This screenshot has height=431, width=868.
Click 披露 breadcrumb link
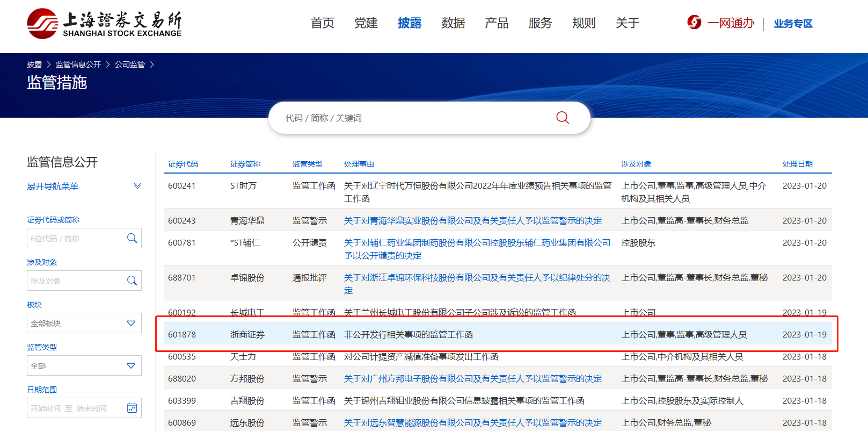34,64
